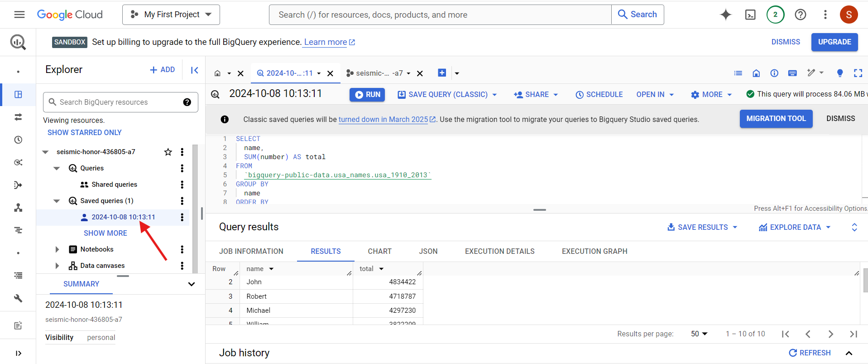Viewport: 868px width, 364px height.
Task: Open actions menu for seismic-honor project
Action: 182,152
